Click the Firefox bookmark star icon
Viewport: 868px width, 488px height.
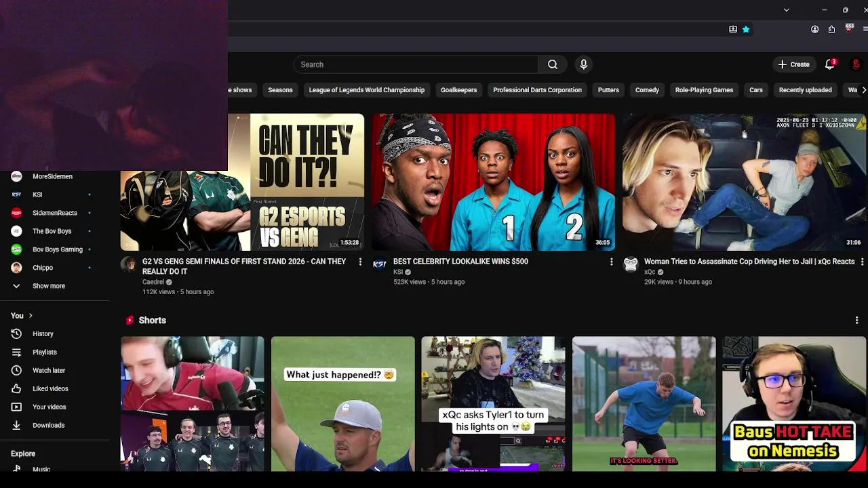(746, 29)
